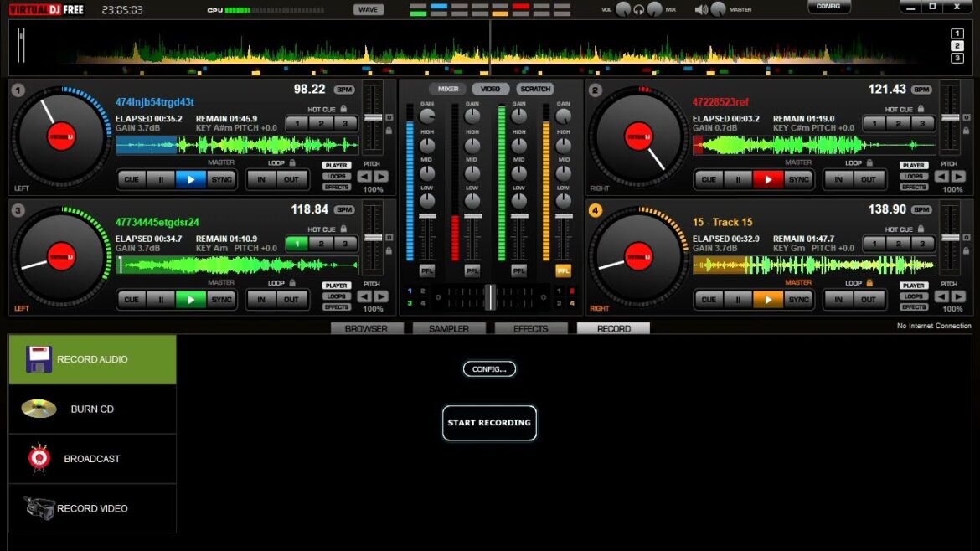This screenshot has width=980, height=551.
Task: Toggle the loop lock icon on deck 3
Action: (x=292, y=283)
